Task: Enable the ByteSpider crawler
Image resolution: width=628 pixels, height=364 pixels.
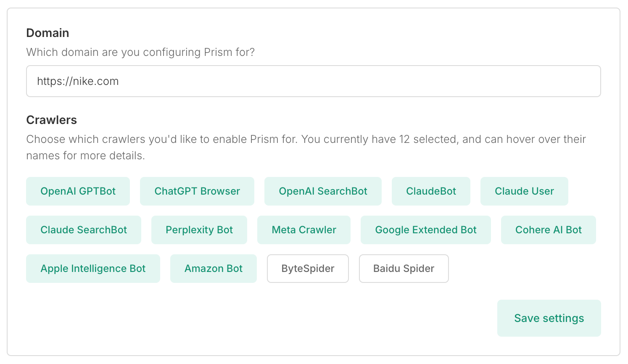Action: click(x=308, y=269)
